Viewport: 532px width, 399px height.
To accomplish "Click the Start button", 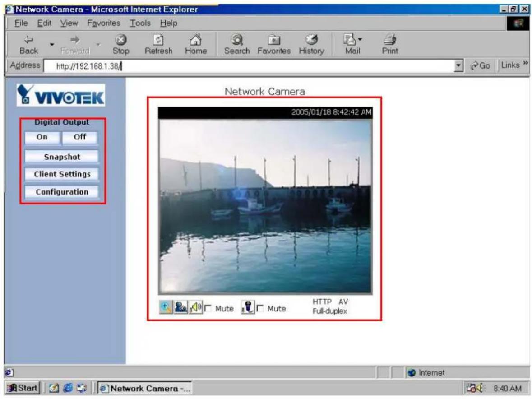I will (x=23, y=388).
